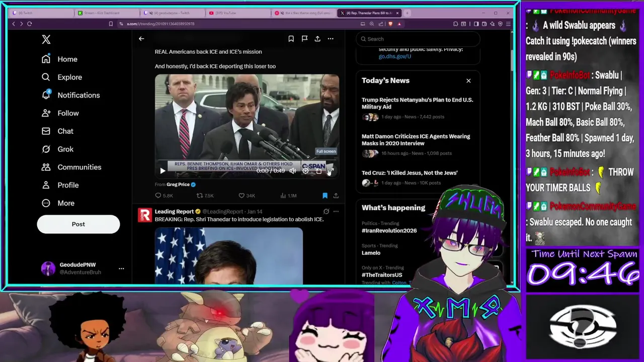Click the flag icon in post header

coord(304,39)
